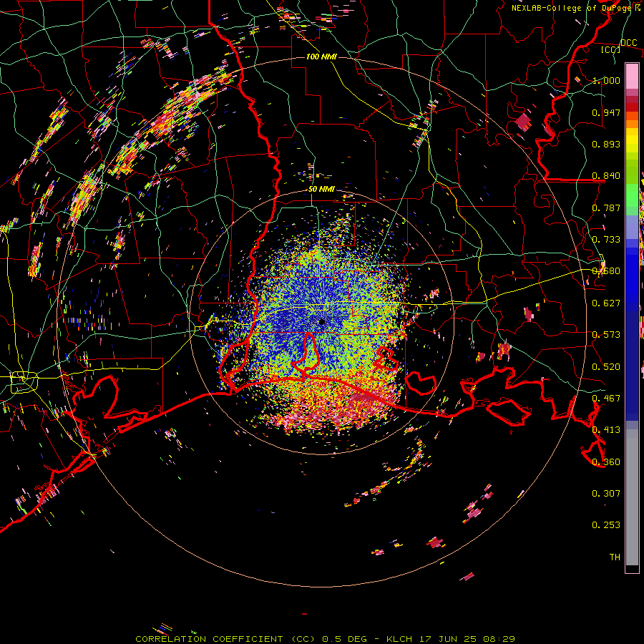Click the 0.360 value on the color scale
This screenshot has width=644, height=644.
coord(606,462)
